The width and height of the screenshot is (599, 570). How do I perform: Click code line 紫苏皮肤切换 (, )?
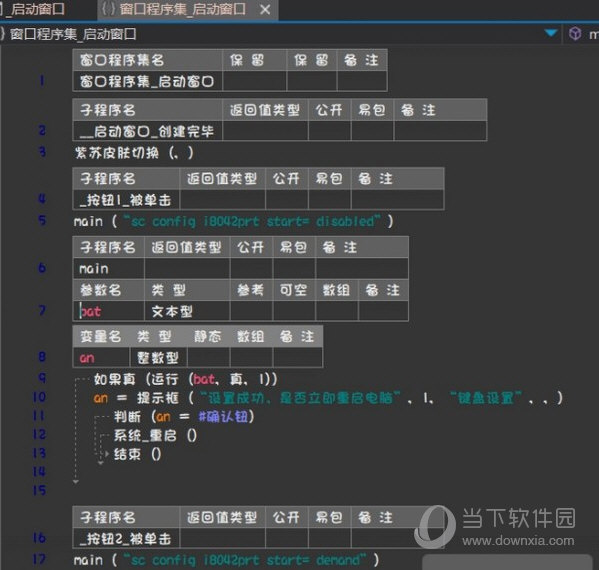134,153
